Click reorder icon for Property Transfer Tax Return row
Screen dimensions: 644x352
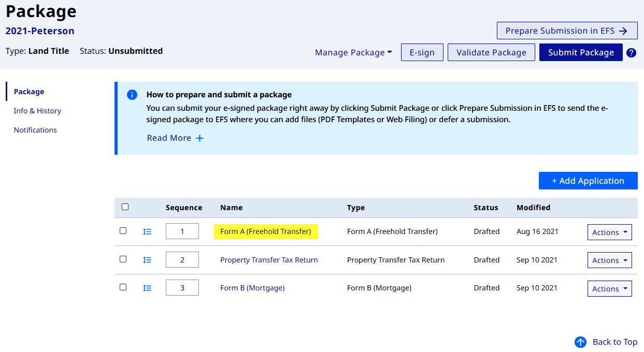147,260
